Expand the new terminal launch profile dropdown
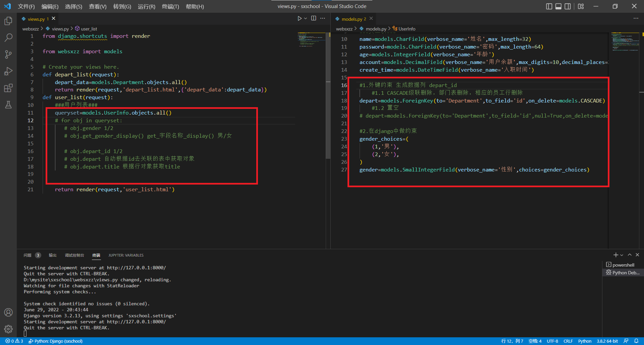This screenshot has width=644, height=345. pyautogui.click(x=622, y=255)
